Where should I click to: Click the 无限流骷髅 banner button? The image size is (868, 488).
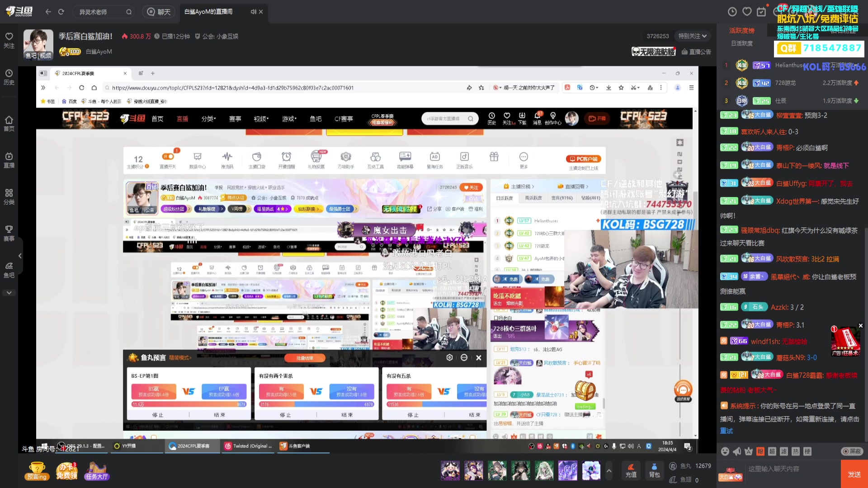pyautogui.click(x=653, y=52)
